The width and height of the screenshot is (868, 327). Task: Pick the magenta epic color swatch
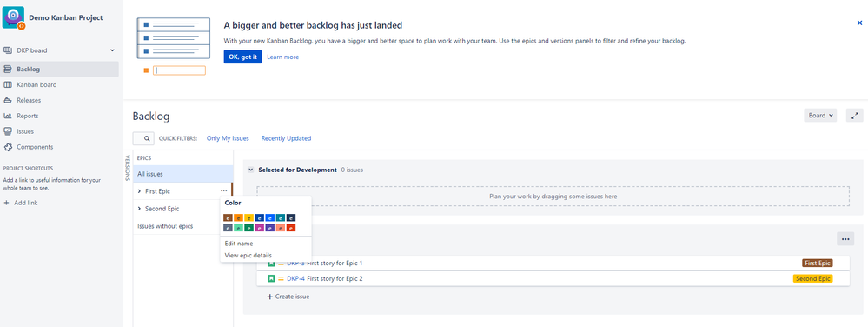[x=260, y=228]
